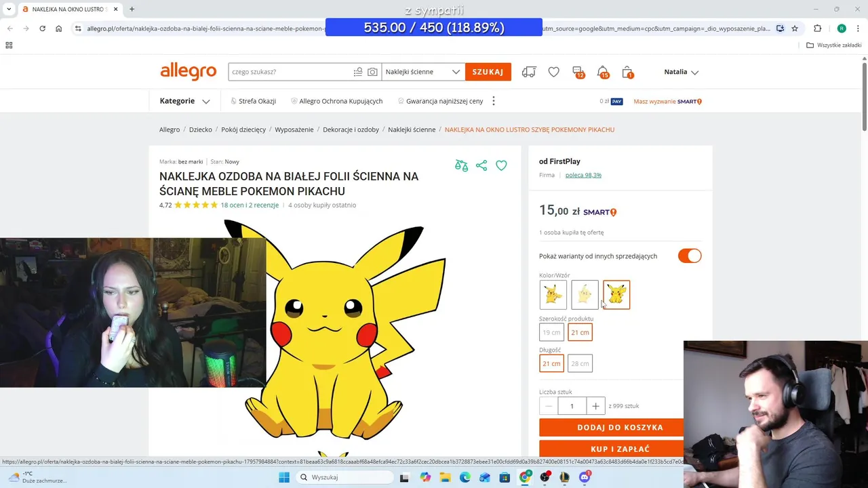Select 21 cm length option
Screen dimensions: 868x488
(x=551, y=364)
